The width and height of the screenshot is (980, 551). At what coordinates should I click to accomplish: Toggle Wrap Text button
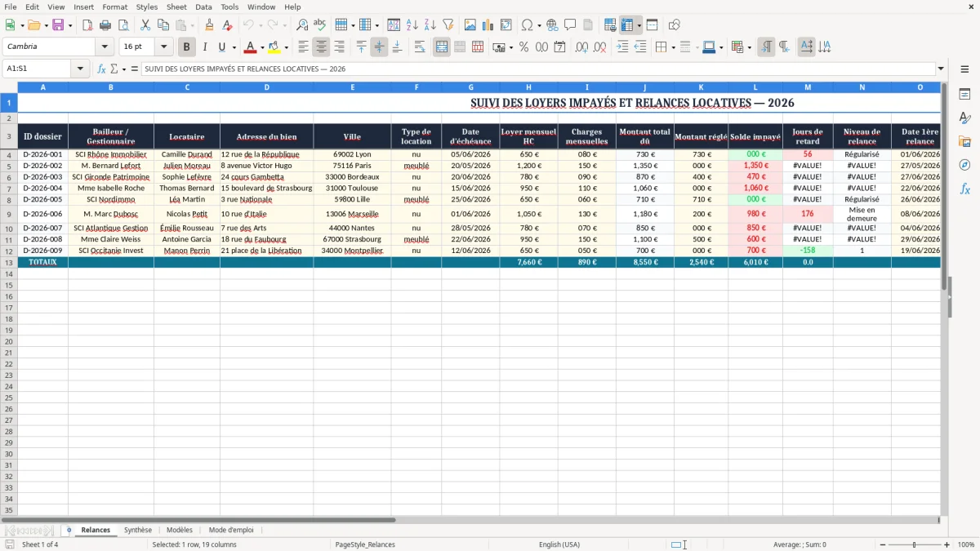tap(419, 47)
